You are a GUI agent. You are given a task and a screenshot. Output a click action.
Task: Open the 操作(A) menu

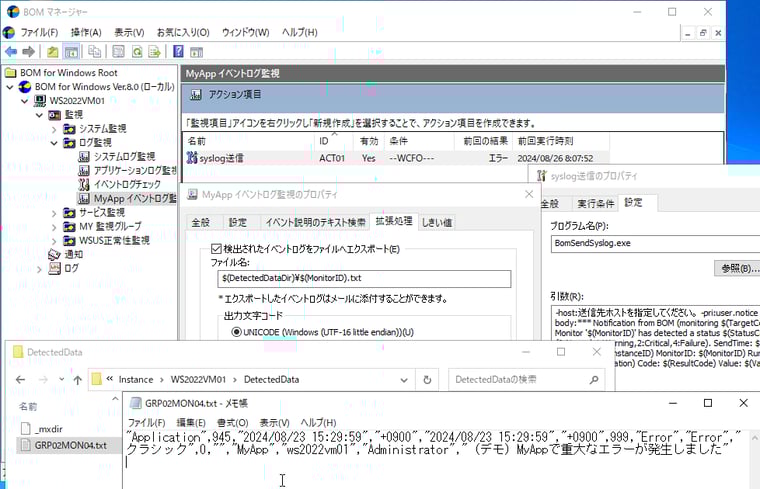coord(86,32)
